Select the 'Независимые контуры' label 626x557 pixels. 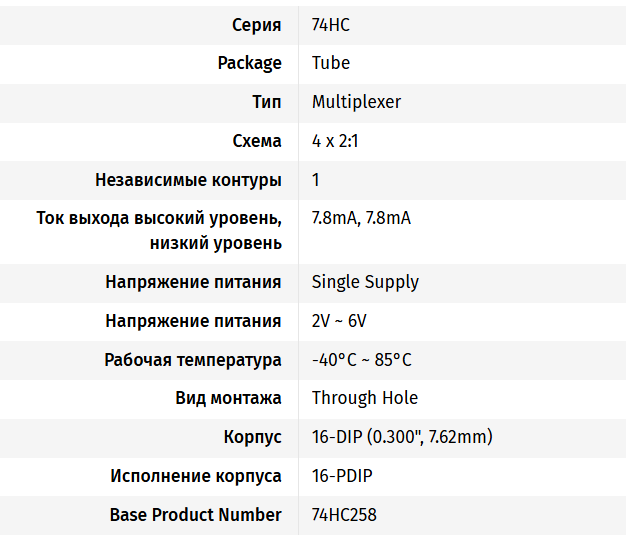[188, 180]
